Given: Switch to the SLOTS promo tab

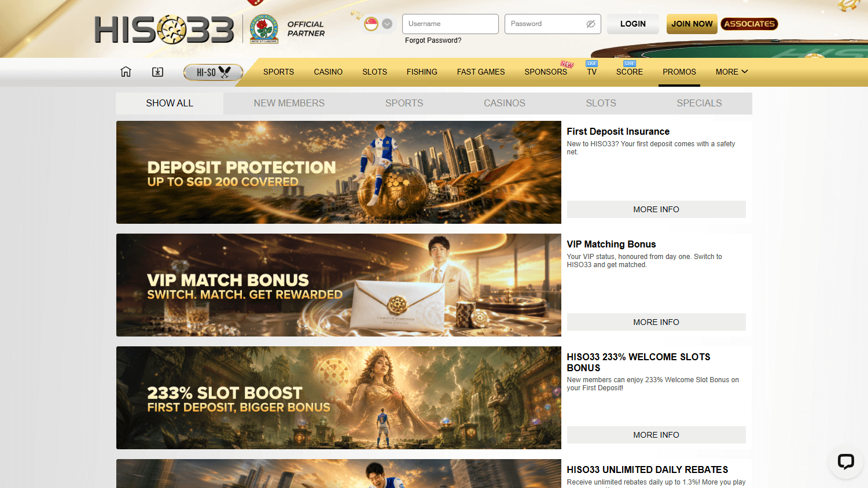Looking at the screenshot, I should (x=601, y=103).
